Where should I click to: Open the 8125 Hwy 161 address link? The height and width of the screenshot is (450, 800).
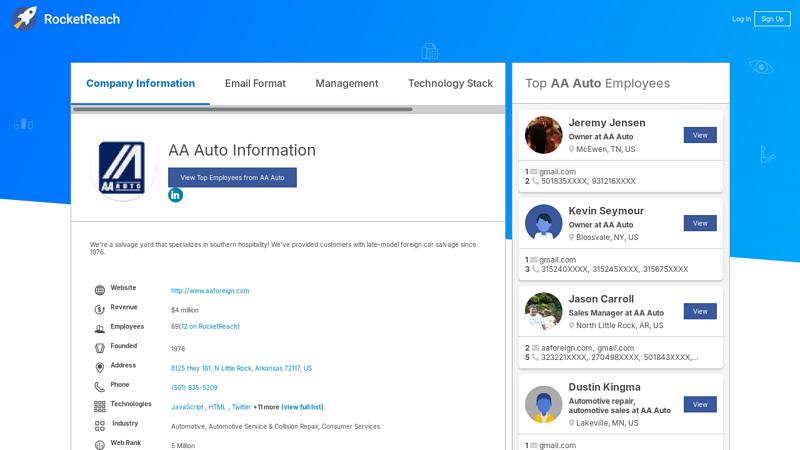tap(241, 368)
